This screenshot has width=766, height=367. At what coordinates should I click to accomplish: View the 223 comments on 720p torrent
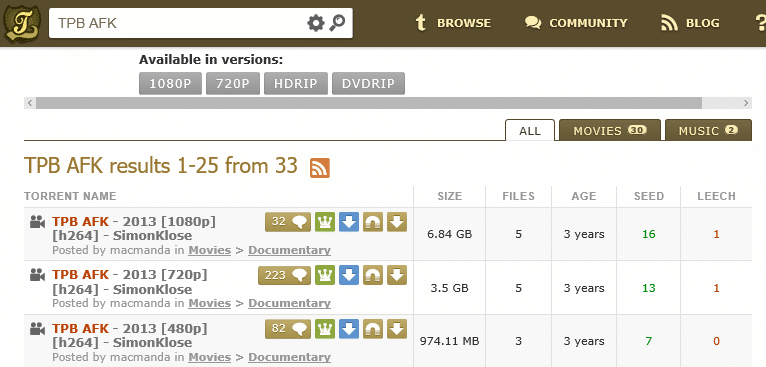point(284,276)
